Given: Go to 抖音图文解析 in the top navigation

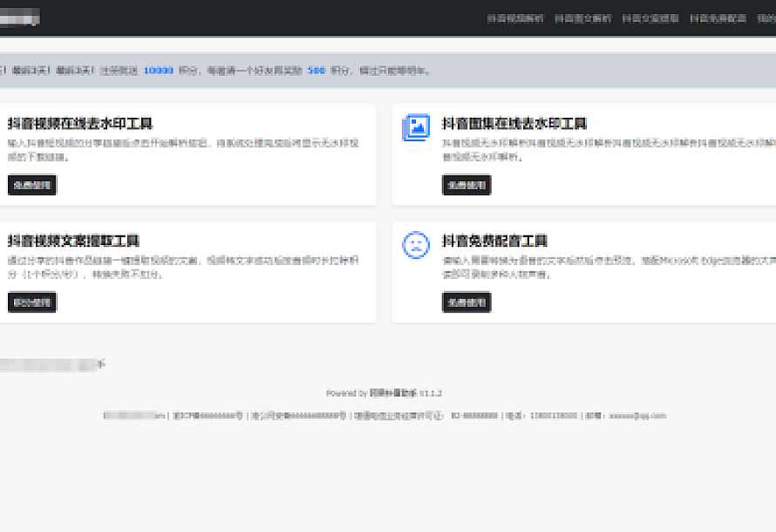Looking at the screenshot, I should click(x=583, y=18).
